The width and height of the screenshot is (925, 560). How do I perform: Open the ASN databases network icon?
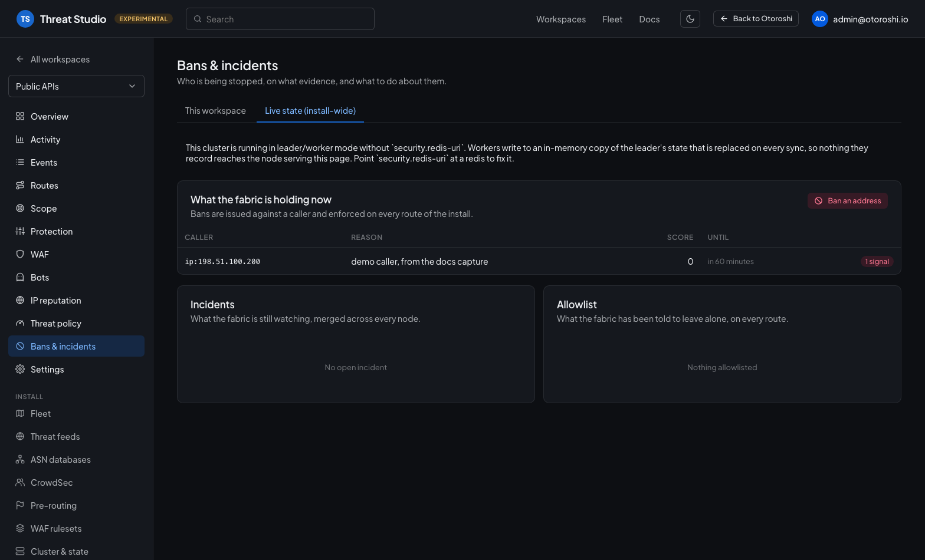click(20, 459)
